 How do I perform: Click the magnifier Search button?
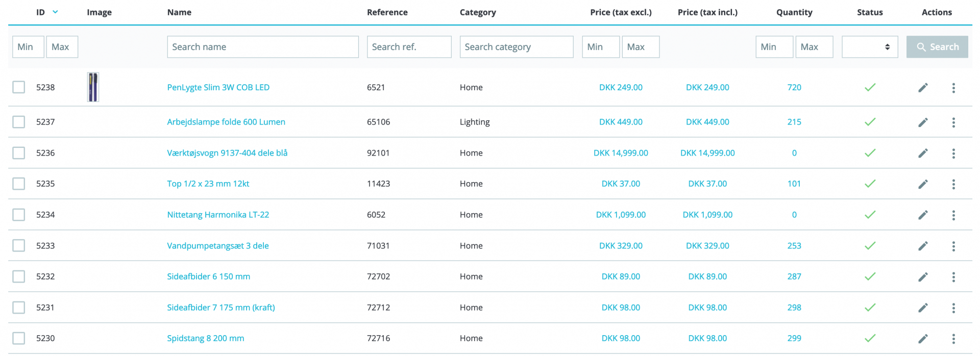[937, 47]
